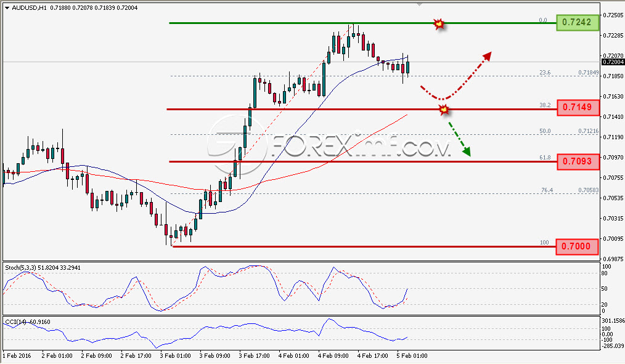This screenshot has width=625, height=364.
Task: Select the 0.7149 red price label
Action: click(x=578, y=108)
